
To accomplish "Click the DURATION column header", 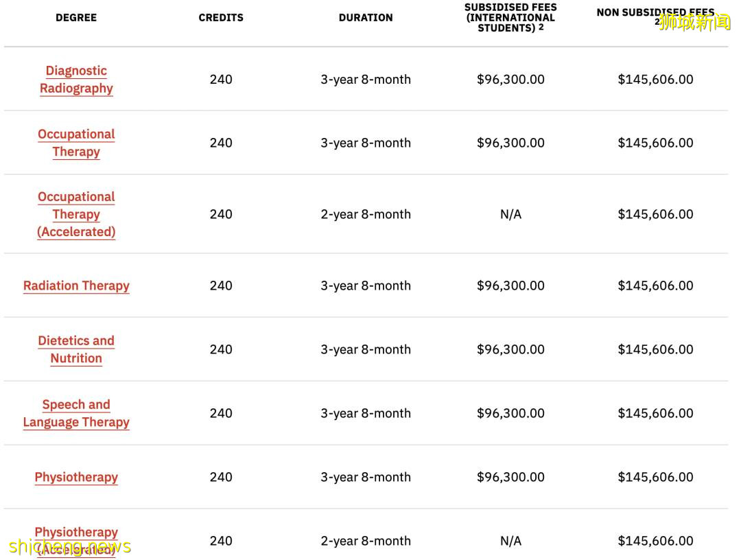I will coord(366,18).
